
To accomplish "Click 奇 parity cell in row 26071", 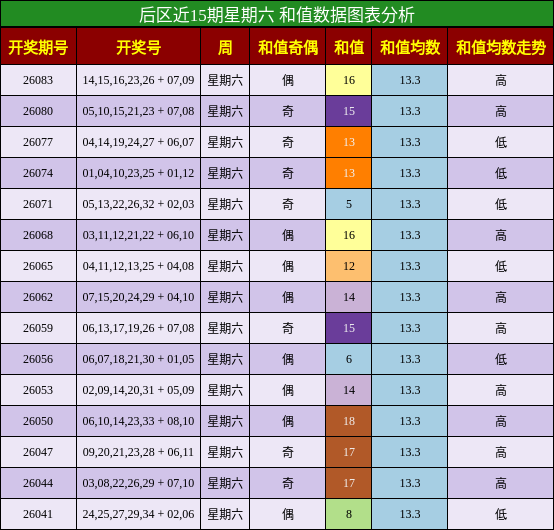I will click(x=288, y=204).
